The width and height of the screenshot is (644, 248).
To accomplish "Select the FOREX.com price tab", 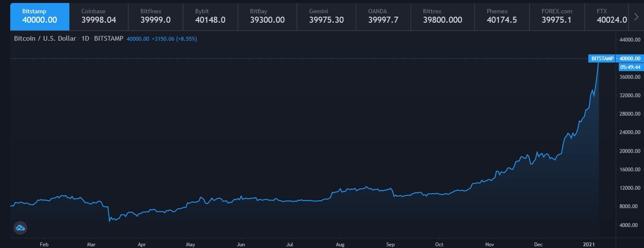I will click(558, 16).
